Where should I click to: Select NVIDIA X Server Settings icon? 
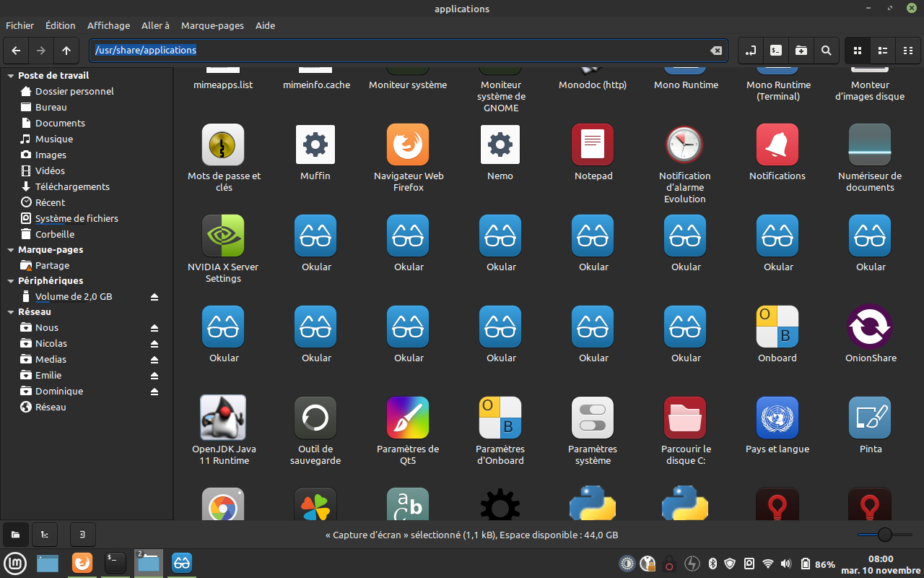[x=223, y=236]
